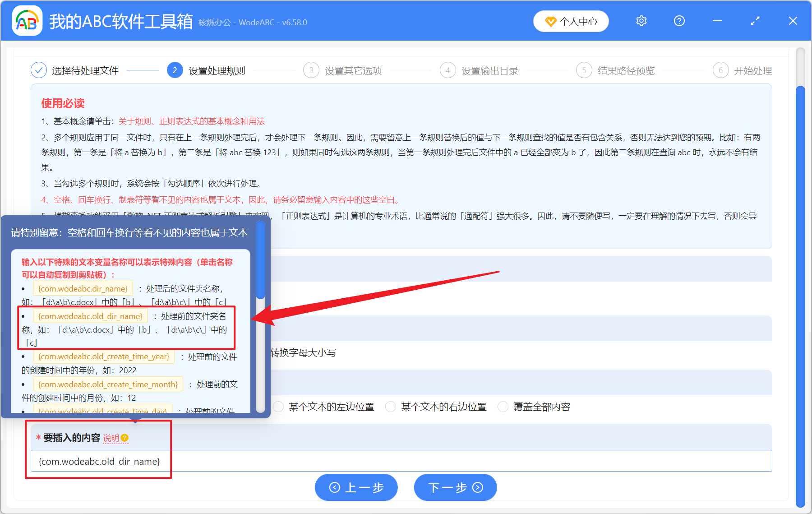
Task: Click the 说明 link under 要插入的内容
Action: point(111,437)
